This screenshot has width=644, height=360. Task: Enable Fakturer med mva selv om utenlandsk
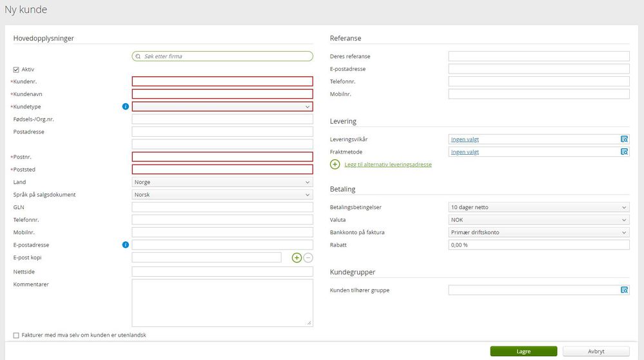pos(16,335)
